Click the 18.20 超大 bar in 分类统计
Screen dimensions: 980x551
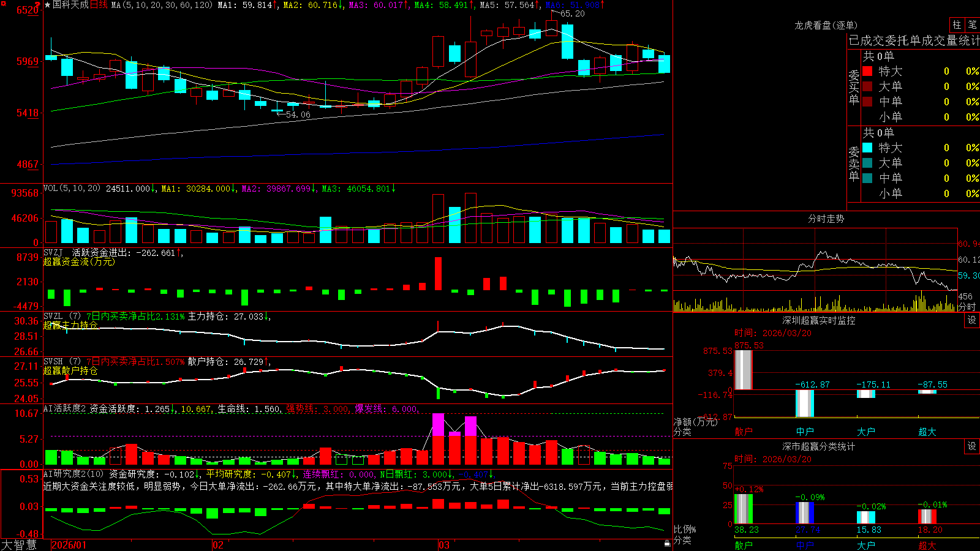pos(927,516)
